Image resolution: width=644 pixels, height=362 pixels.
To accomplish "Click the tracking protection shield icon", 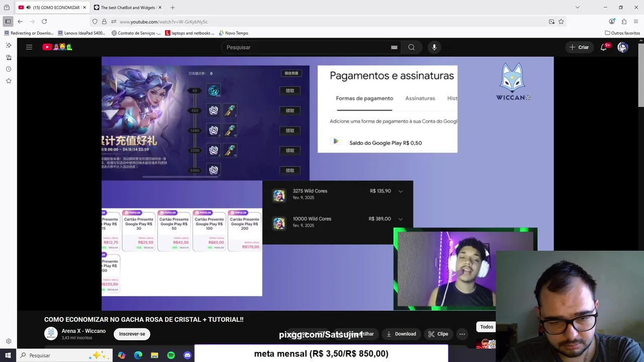I will click(x=95, y=22).
